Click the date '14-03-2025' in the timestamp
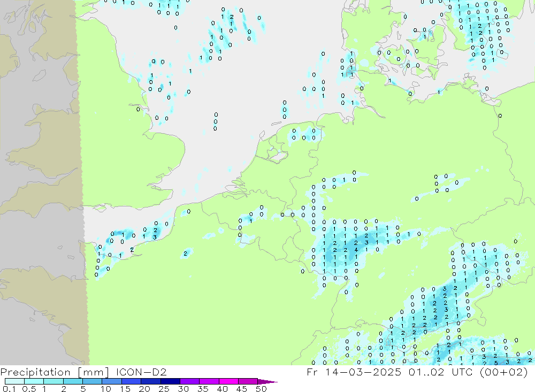The image size is (535, 392). [363, 372]
